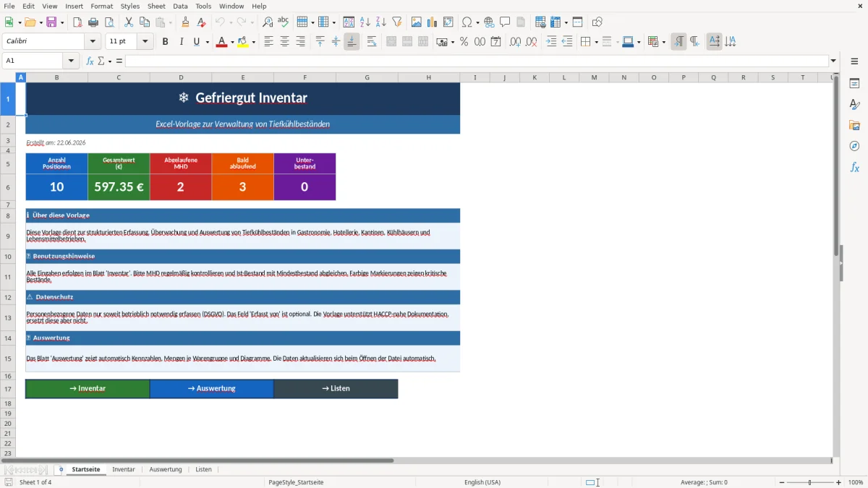Switch to the Listen sheet tab
Viewport: 868px width, 488px height.
coord(204,469)
